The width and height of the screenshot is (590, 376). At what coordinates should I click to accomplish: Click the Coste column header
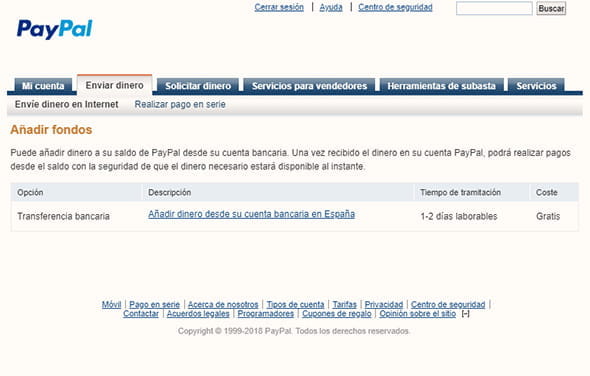(x=547, y=192)
